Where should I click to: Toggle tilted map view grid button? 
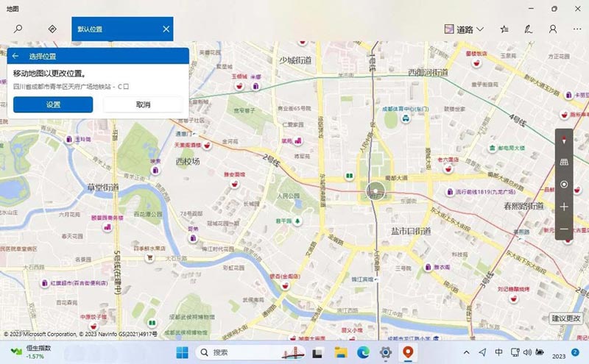564,162
